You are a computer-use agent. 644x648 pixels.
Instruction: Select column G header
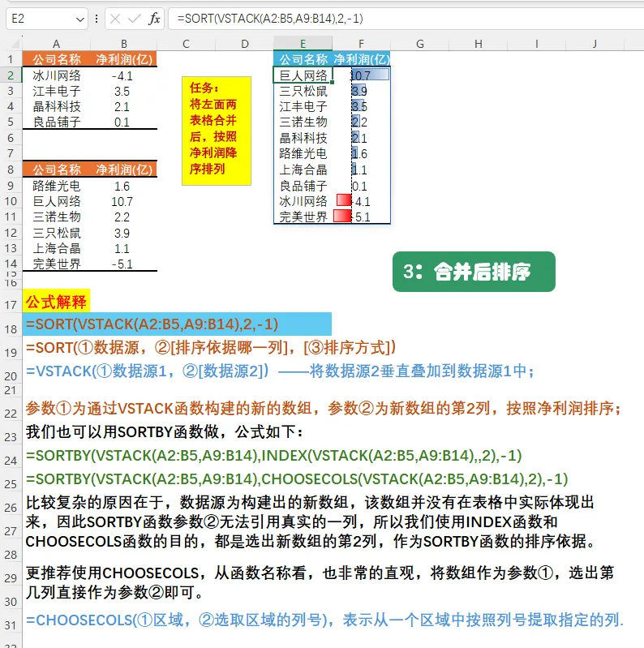pos(420,44)
